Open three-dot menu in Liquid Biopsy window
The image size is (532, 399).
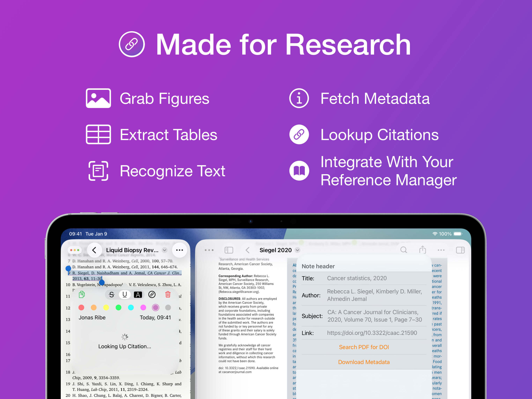[179, 250]
